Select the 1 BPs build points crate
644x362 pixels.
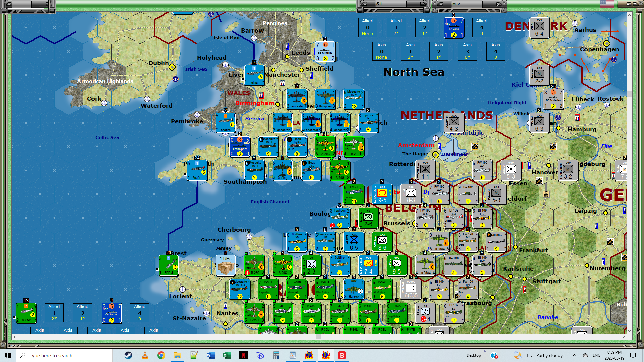(x=225, y=265)
